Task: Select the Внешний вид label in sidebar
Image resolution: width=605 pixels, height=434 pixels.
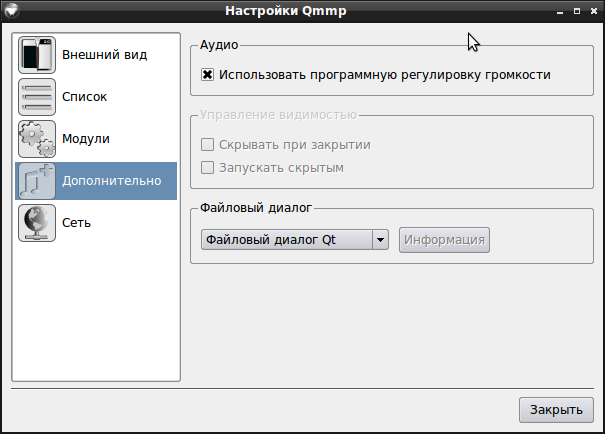Action: [105, 55]
